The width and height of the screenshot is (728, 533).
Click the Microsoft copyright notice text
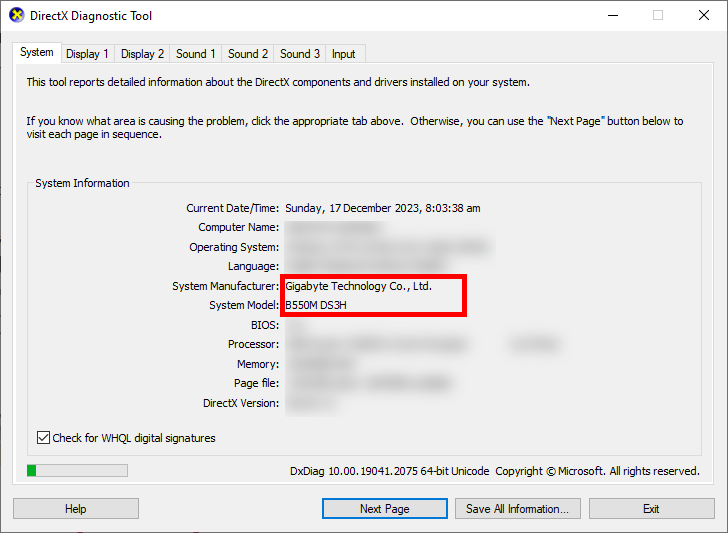point(598,471)
